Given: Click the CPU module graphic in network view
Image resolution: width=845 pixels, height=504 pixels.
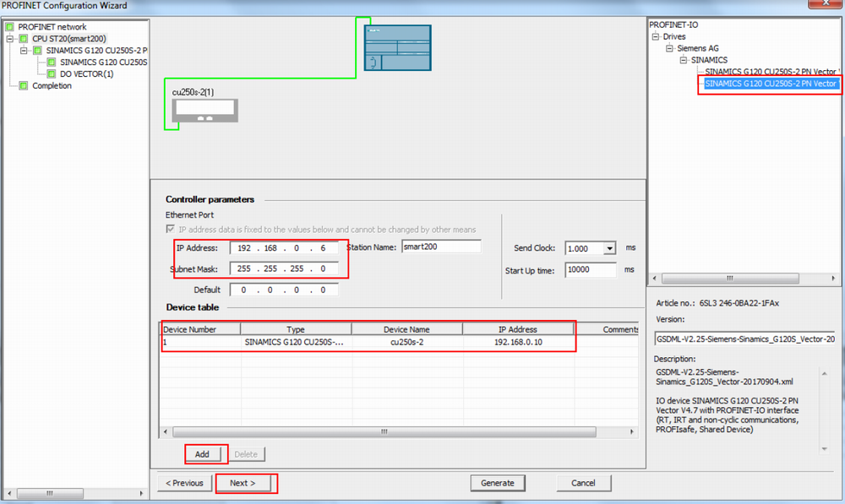Looking at the screenshot, I should point(397,47).
